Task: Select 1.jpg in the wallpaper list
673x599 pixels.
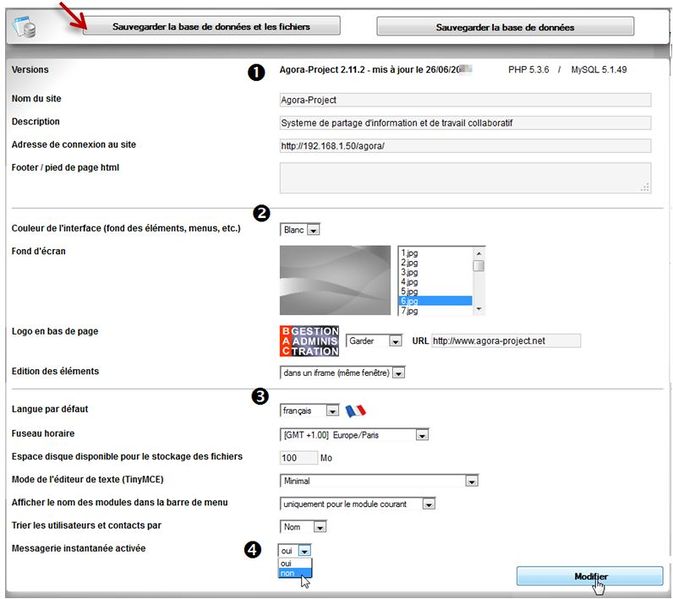Action: point(436,253)
